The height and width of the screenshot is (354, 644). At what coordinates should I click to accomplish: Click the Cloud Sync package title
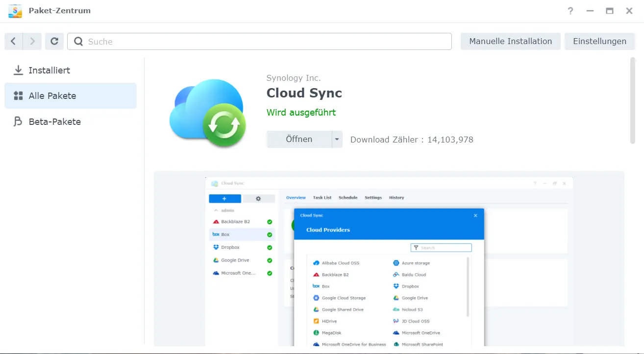tap(304, 93)
